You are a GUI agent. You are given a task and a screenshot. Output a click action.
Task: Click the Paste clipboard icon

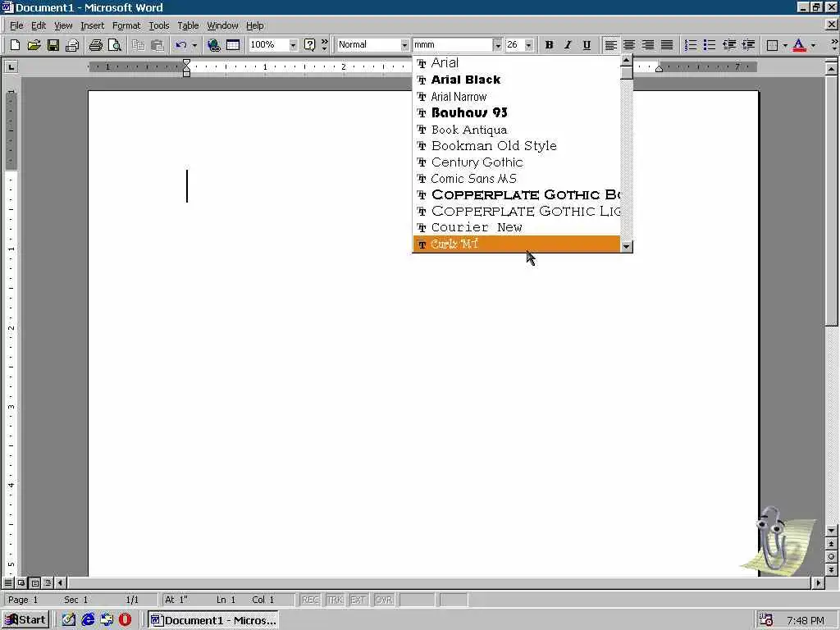pyautogui.click(x=157, y=45)
